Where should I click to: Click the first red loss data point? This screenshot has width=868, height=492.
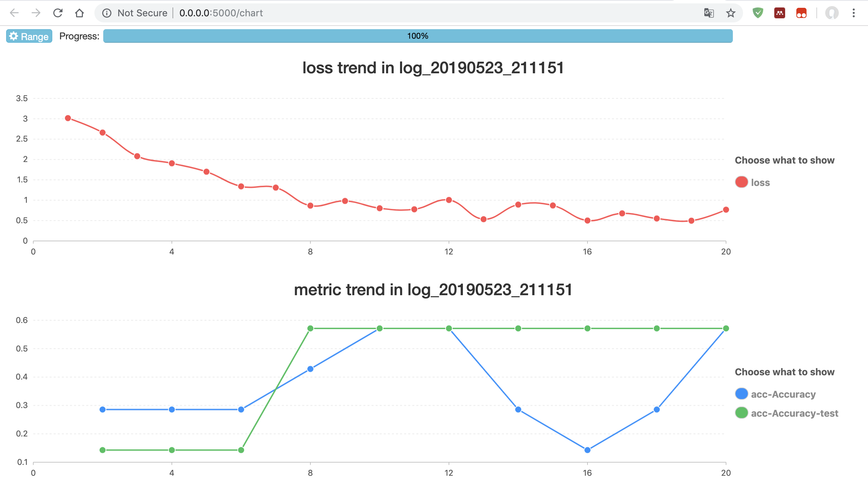(68, 118)
